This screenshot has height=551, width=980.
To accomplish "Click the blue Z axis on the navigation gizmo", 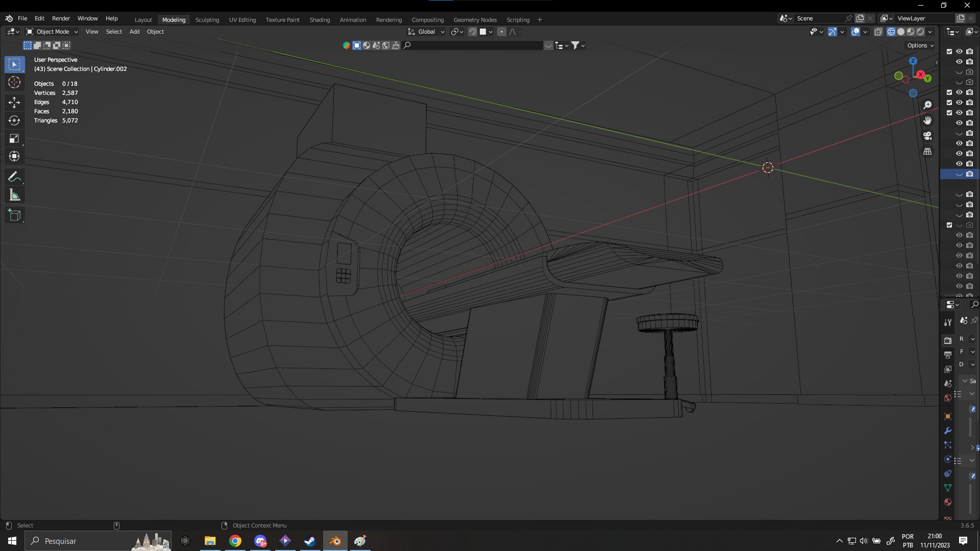I will click(913, 61).
